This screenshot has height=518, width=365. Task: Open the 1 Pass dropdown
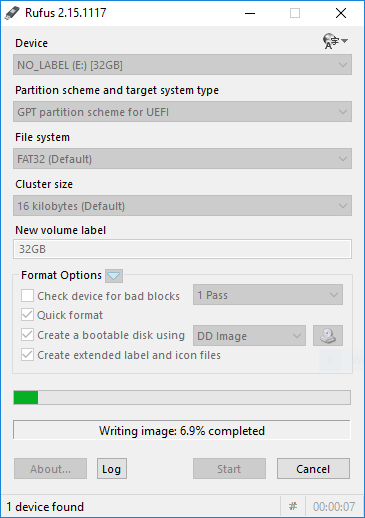(x=268, y=295)
